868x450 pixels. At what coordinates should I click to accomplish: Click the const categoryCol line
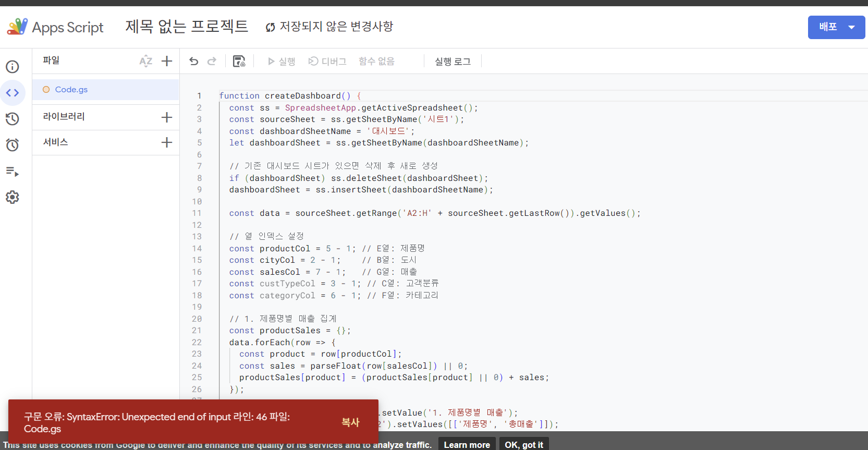pos(334,296)
